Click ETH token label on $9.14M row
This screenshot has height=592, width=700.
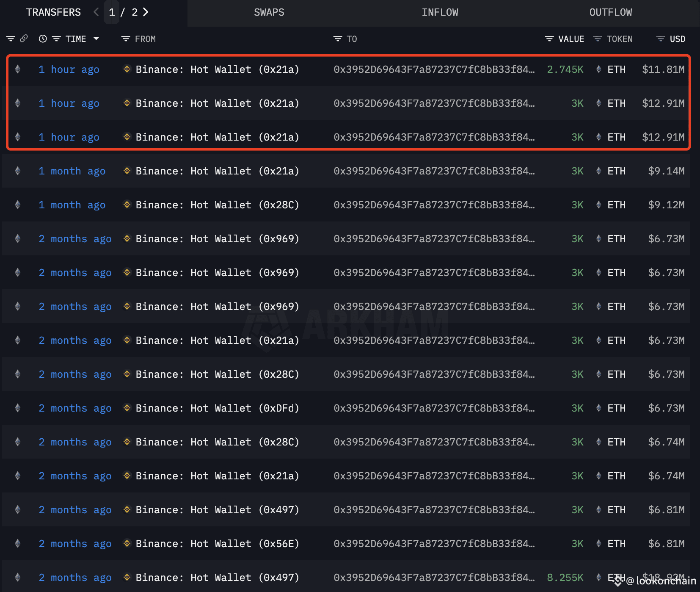click(x=616, y=171)
